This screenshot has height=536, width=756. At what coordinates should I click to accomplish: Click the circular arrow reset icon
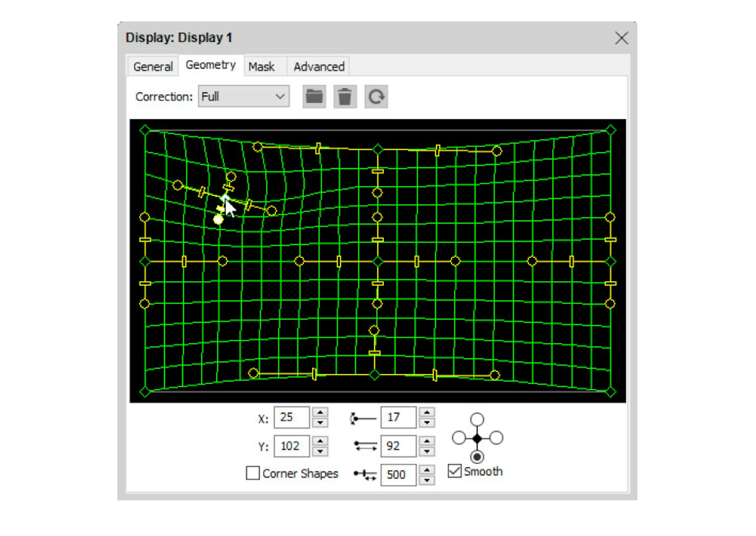376,96
